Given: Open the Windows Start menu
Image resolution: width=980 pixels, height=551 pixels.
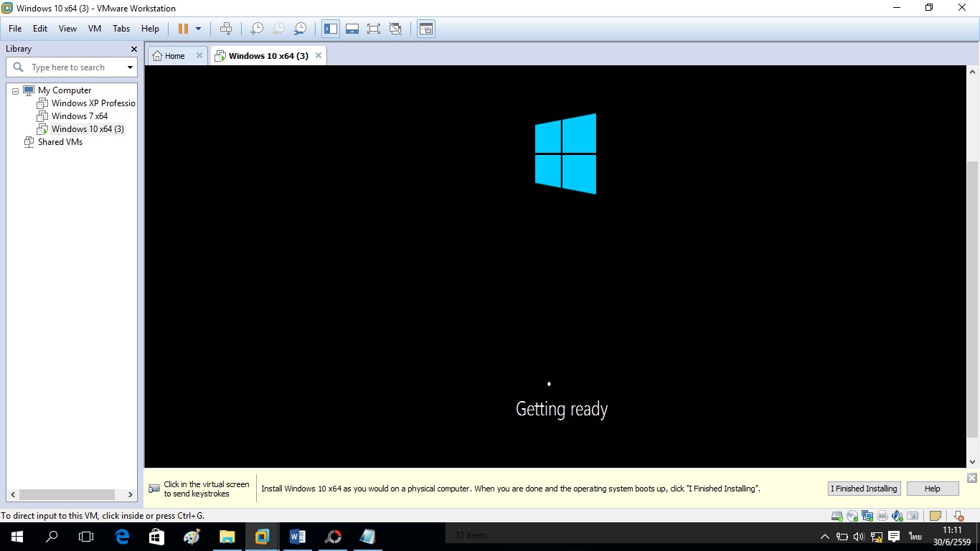Looking at the screenshot, I should pyautogui.click(x=17, y=537).
